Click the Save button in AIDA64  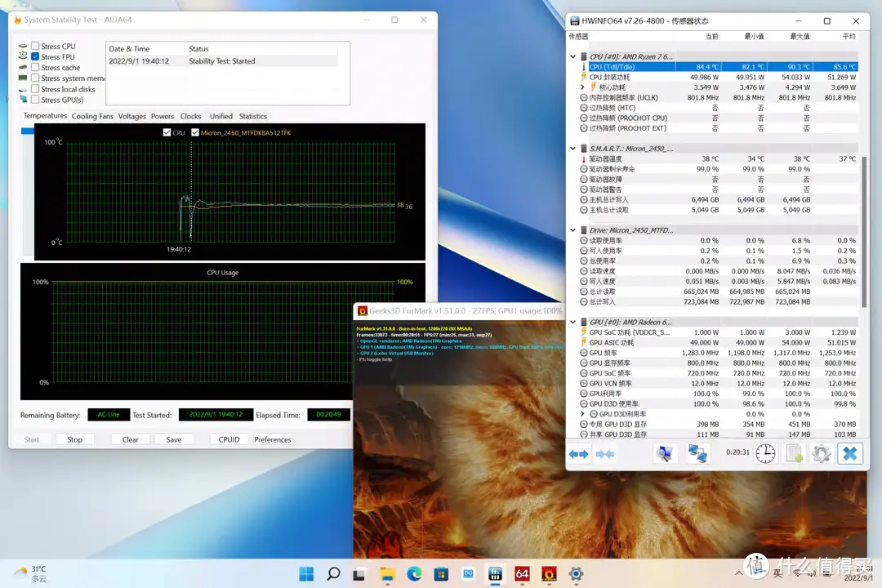tap(174, 439)
